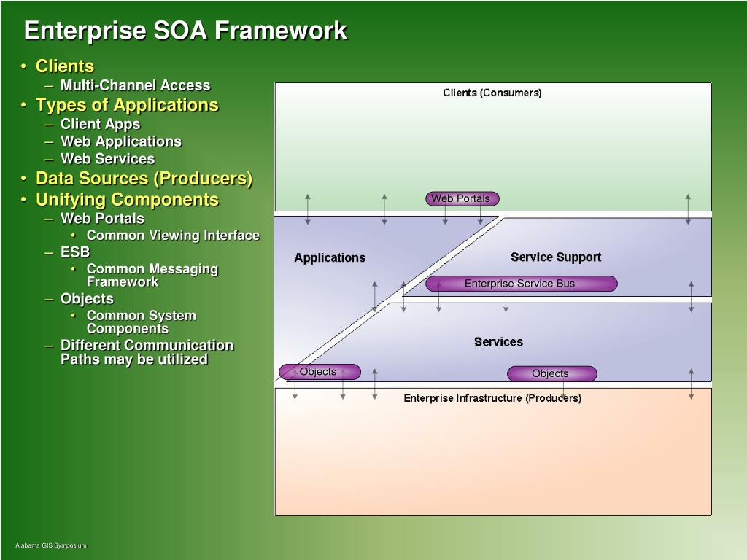This screenshot has width=747, height=560.
Task: Click Enterprise Infrastructure (Producers) label
Action: [492, 398]
